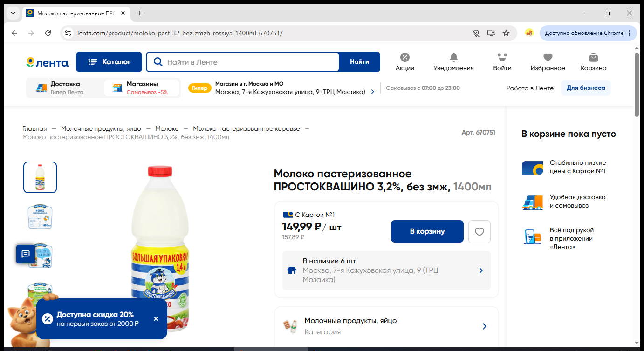Image resolution: width=644 pixels, height=351 pixels.
Task: Click the Арт. 670751 article text
Action: (x=478, y=133)
